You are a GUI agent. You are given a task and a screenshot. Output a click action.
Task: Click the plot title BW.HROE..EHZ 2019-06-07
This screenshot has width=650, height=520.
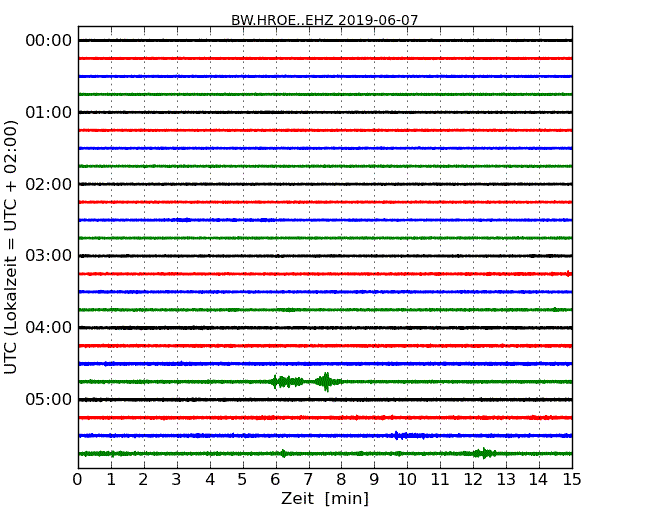(x=324, y=20)
